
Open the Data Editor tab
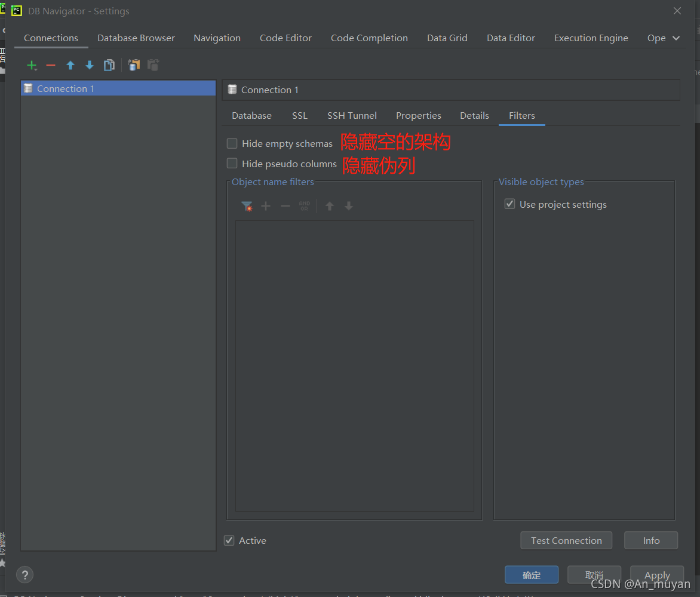[511, 38]
